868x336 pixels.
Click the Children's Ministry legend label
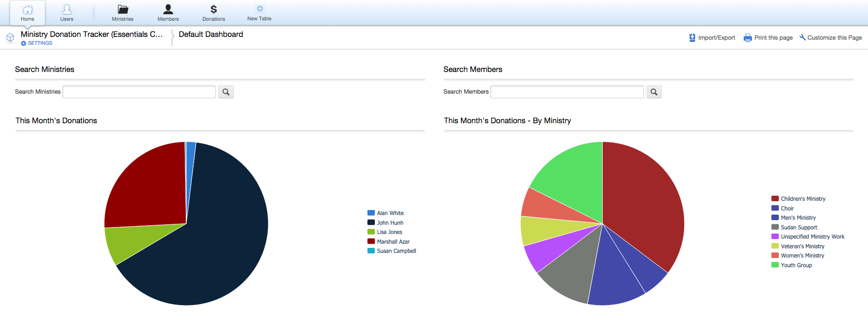pos(803,199)
